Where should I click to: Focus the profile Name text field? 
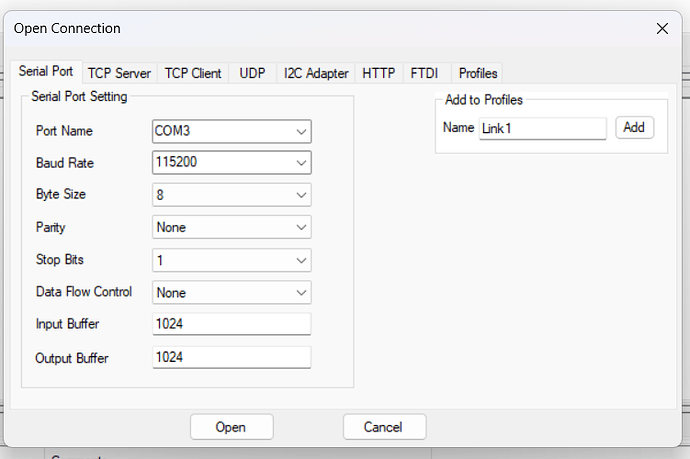pyautogui.click(x=542, y=128)
